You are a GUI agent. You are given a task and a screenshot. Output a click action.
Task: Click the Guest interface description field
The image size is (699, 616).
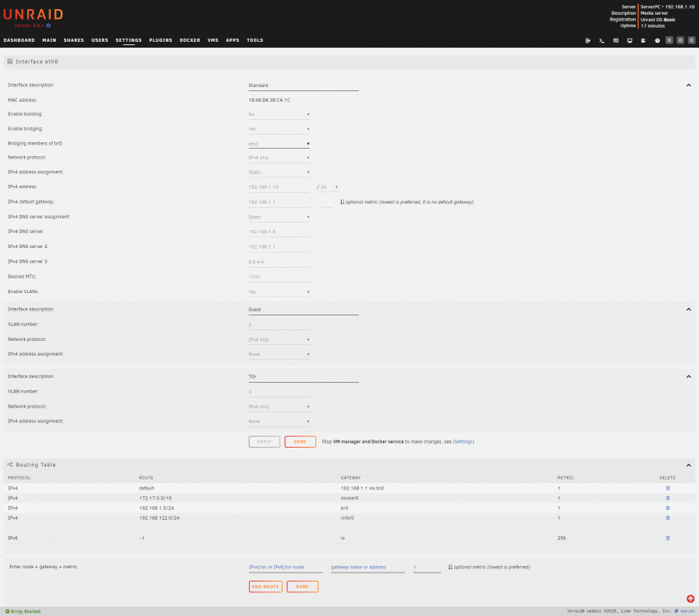click(304, 310)
